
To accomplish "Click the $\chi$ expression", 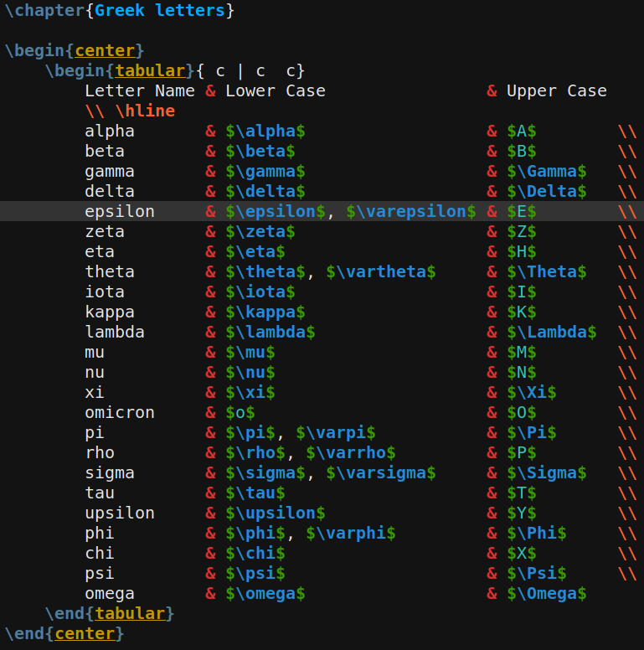I will 255,554.
